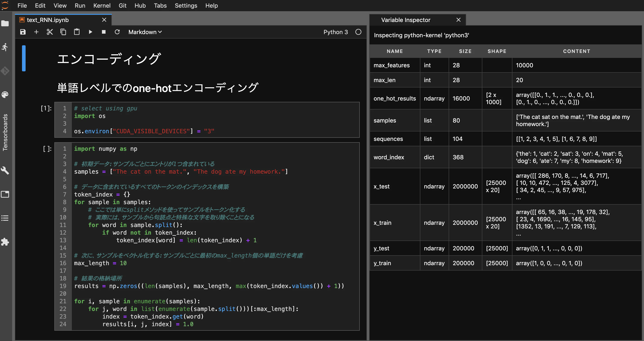Click the Python 3 kernel name
Viewport: 644px width, 341px height.
(x=335, y=32)
